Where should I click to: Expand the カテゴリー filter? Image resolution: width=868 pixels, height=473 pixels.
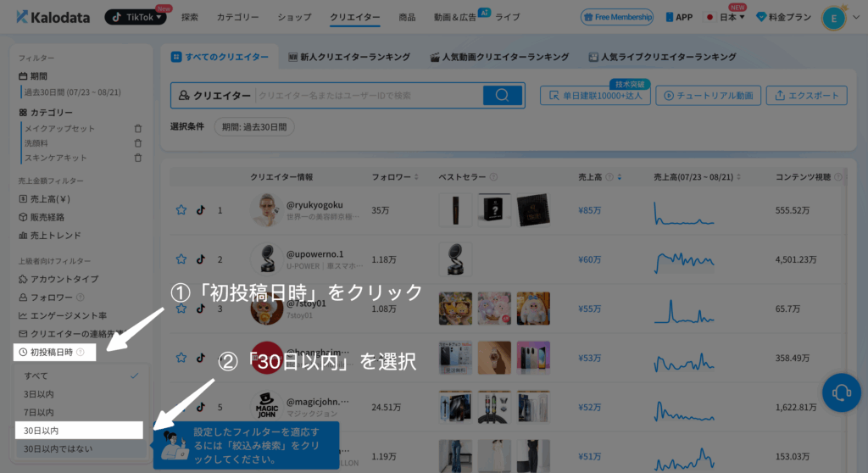click(46, 113)
